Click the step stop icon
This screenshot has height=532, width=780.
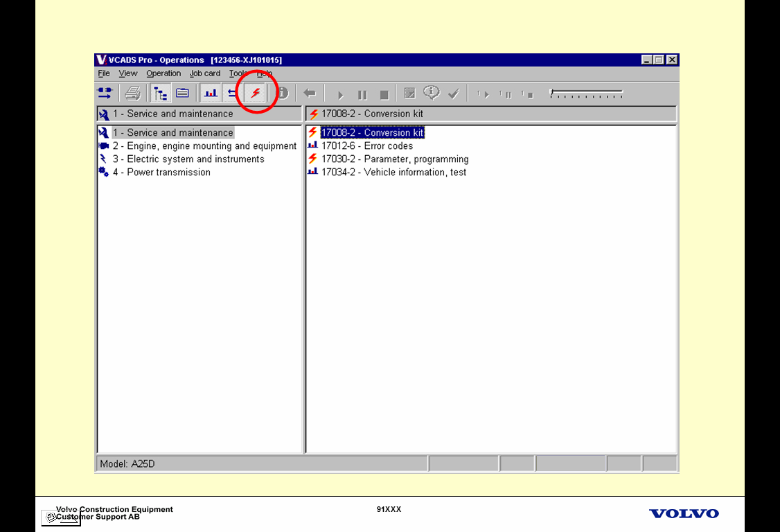pyautogui.click(x=528, y=94)
